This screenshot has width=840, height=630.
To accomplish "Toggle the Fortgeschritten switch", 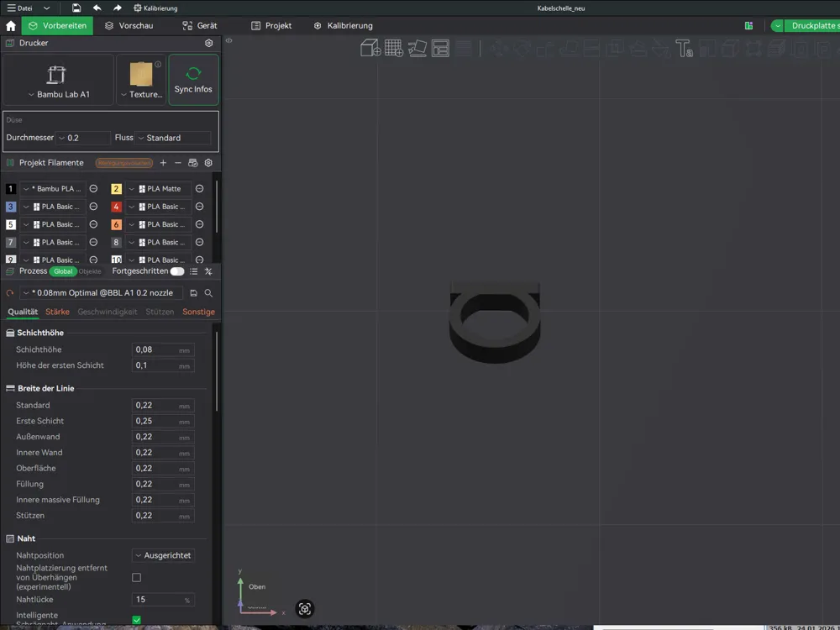I will [x=176, y=271].
